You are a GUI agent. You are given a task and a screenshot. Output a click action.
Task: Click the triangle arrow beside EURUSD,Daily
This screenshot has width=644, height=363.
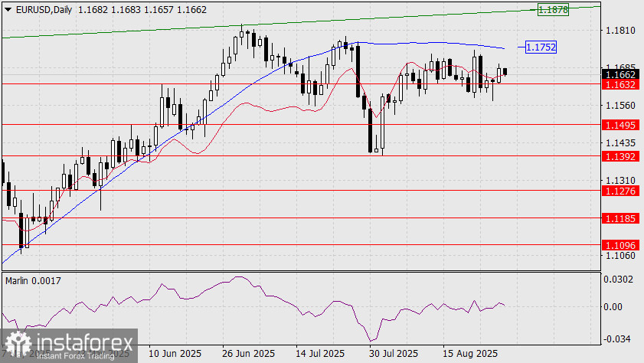(x=8, y=9)
